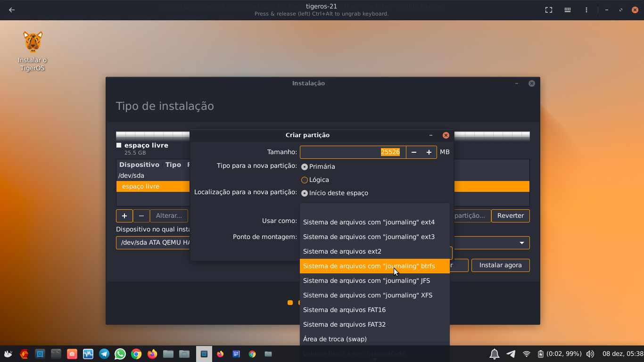This screenshot has height=362, width=644.
Task: Click Instalar agora button
Action: (501, 265)
